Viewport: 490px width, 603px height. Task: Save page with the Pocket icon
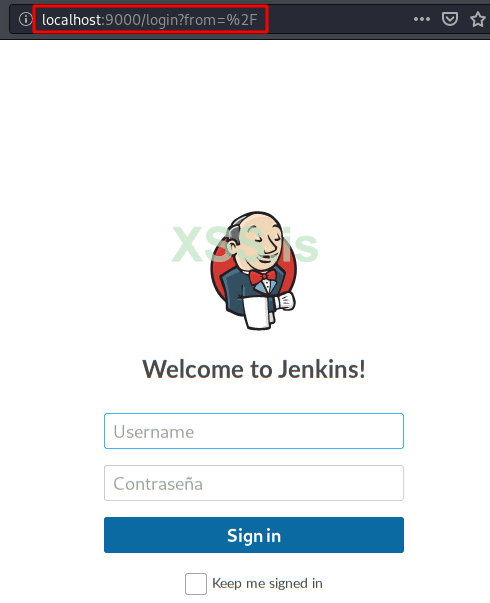point(450,19)
